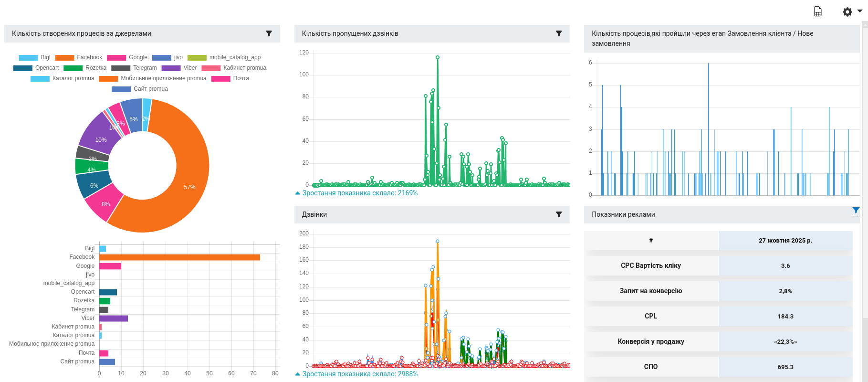Select the Facebook bar in bar chart
868x382 pixels.
(179, 257)
